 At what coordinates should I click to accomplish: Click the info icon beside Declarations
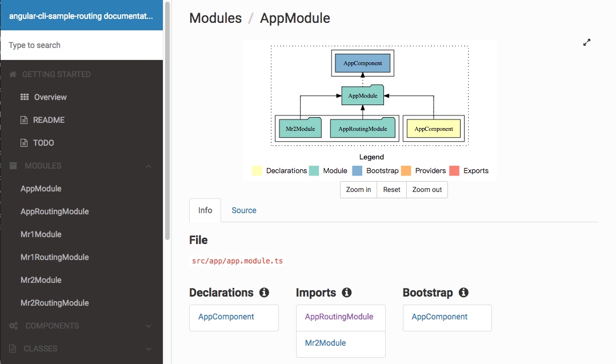[264, 293]
